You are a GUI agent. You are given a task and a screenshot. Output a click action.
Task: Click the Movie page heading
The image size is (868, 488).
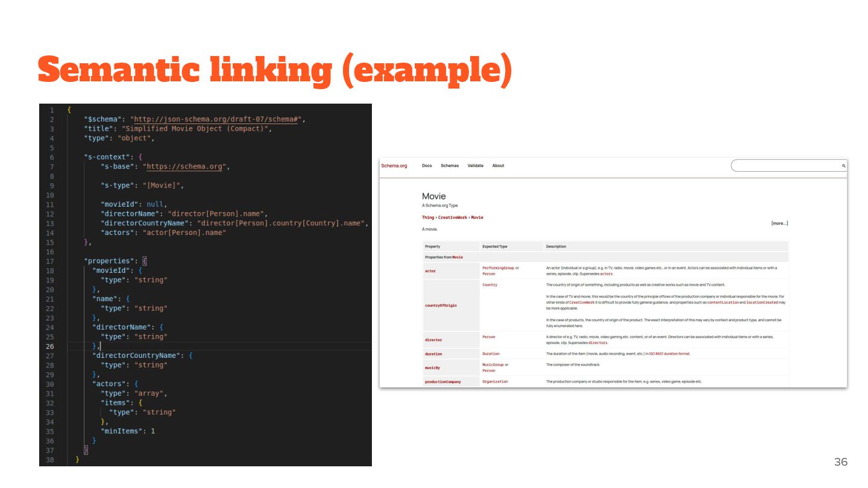pos(434,196)
